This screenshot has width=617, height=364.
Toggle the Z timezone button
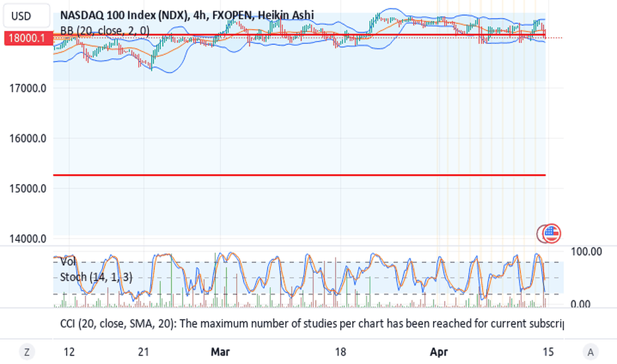26,351
